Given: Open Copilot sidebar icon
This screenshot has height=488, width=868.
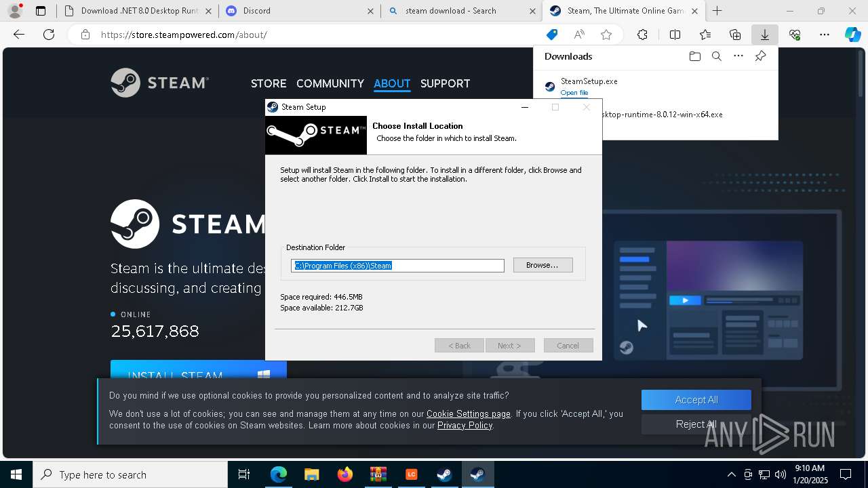Looking at the screenshot, I should click(x=853, y=35).
